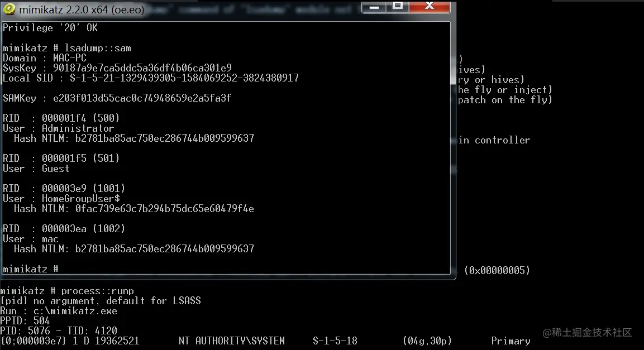Click the 'User : HomeGroupUser$' line

61,199
